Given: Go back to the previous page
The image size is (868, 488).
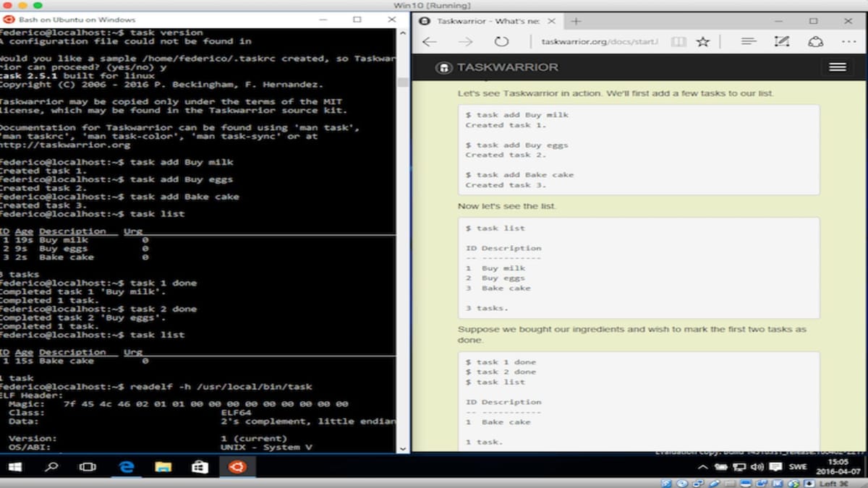Looking at the screenshot, I should click(x=429, y=42).
